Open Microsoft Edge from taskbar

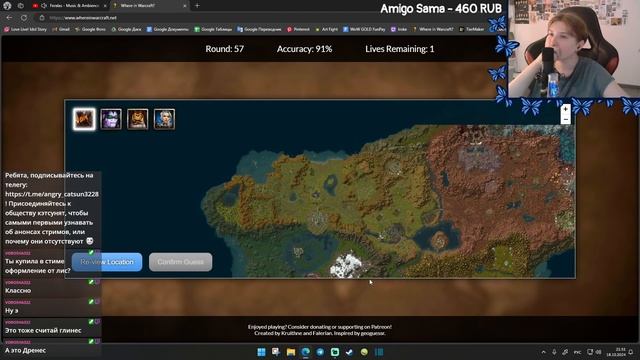pos(305,352)
